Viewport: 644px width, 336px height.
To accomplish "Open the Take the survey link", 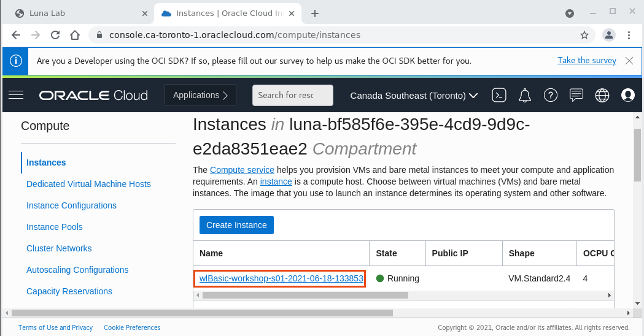I will click(586, 60).
